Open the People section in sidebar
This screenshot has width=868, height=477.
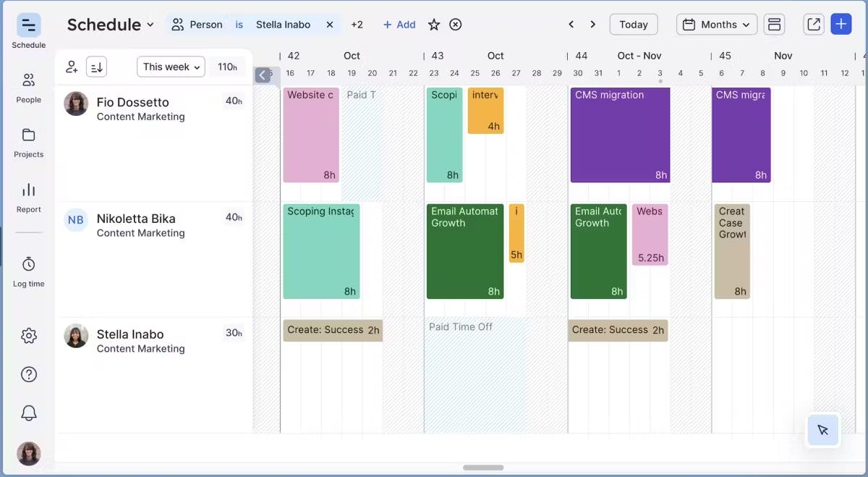tap(28, 87)
